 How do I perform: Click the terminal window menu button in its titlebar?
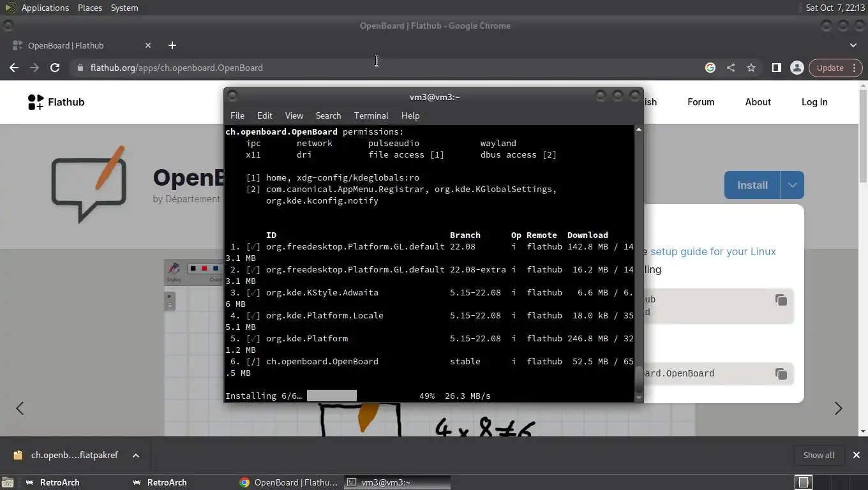click(x=232, y=96)
